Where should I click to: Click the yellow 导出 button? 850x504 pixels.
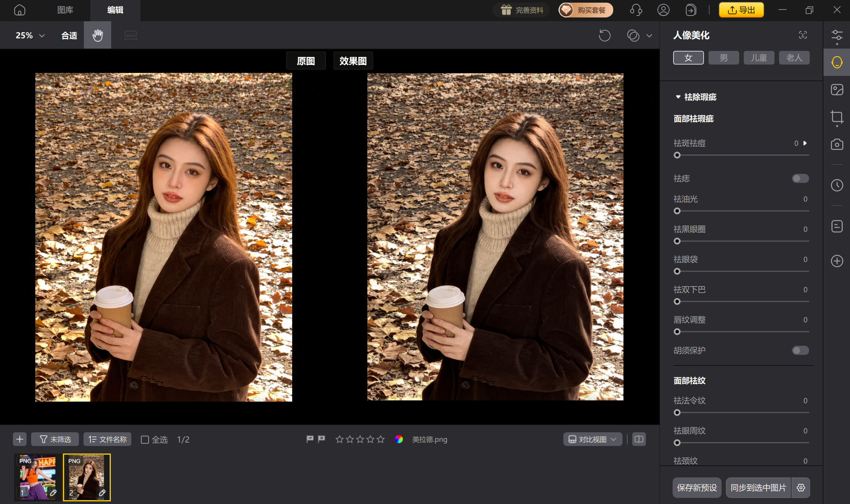pyautogui.click(x=741, y=10)
